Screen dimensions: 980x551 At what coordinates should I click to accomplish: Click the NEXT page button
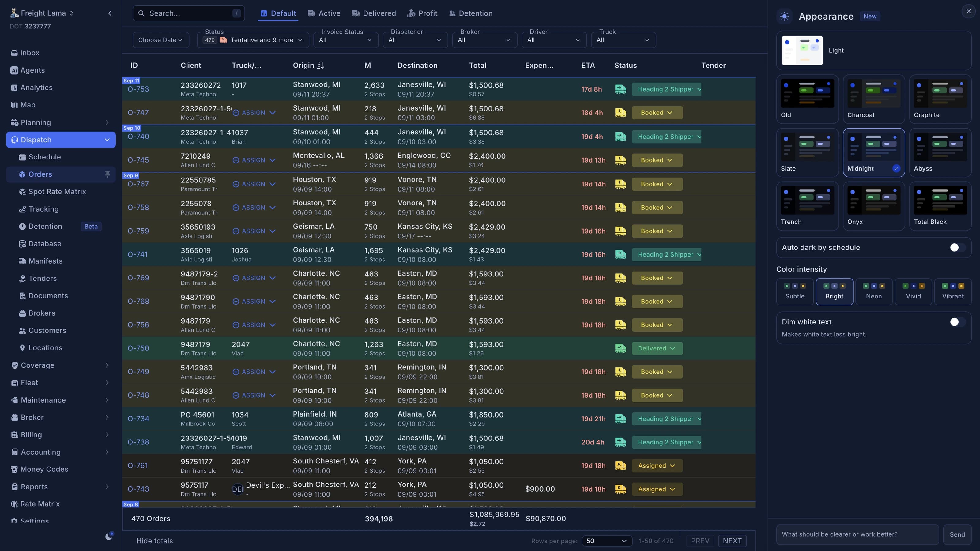tap(732, 541)
